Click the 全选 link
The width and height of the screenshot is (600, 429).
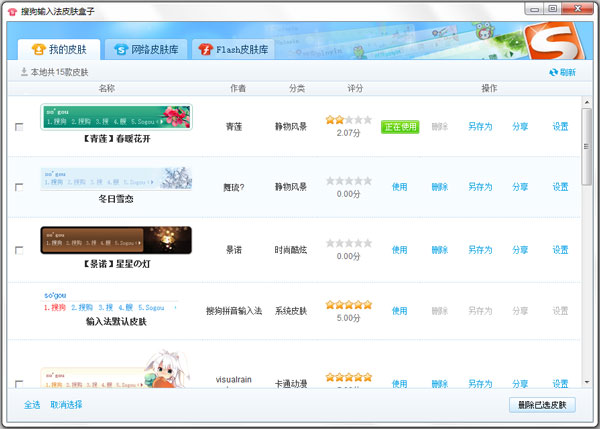click(32, 405)
